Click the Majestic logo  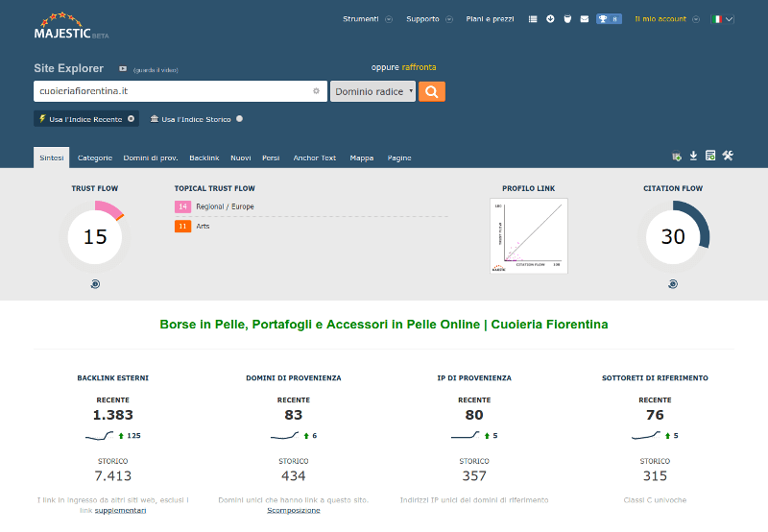click(71, 26)
